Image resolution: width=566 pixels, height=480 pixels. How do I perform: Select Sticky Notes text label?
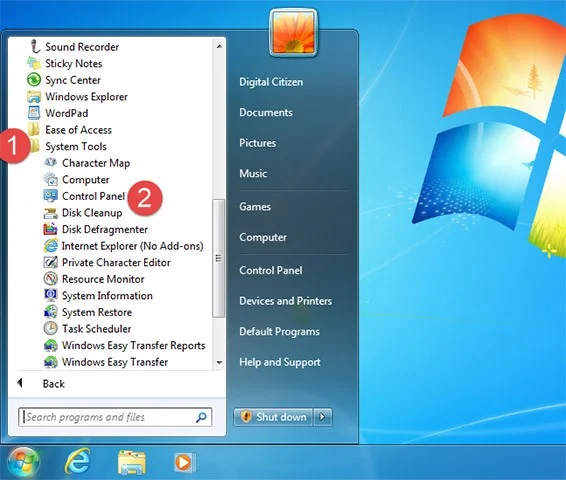[x=74, y=64]
